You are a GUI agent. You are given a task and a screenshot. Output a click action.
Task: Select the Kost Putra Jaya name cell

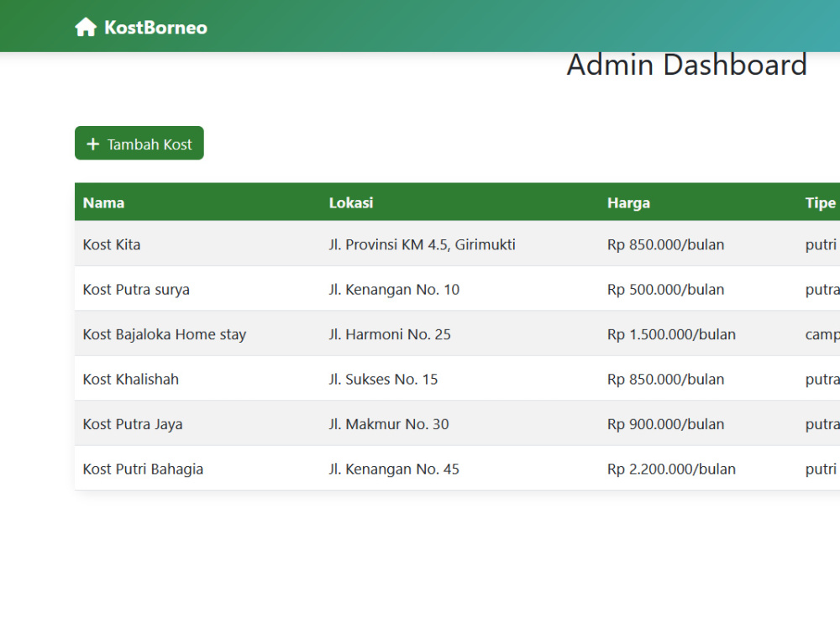coord(133,424)
